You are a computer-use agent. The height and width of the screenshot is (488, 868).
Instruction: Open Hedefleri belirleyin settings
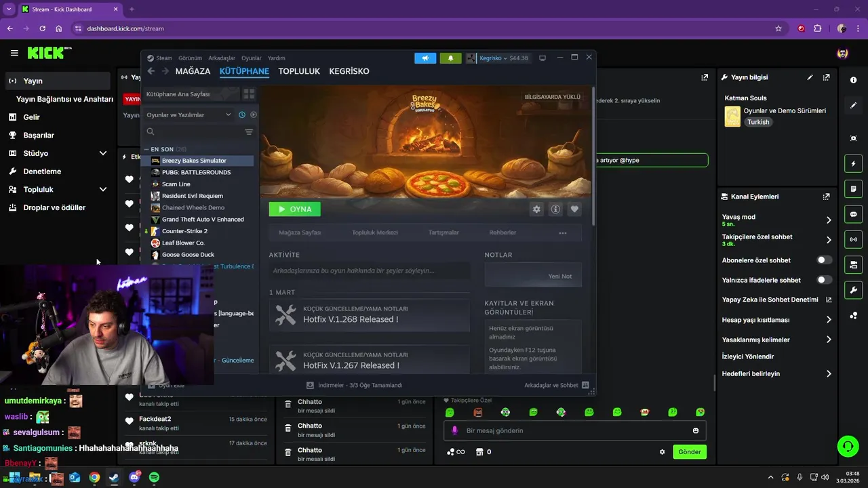click(776, 373)
